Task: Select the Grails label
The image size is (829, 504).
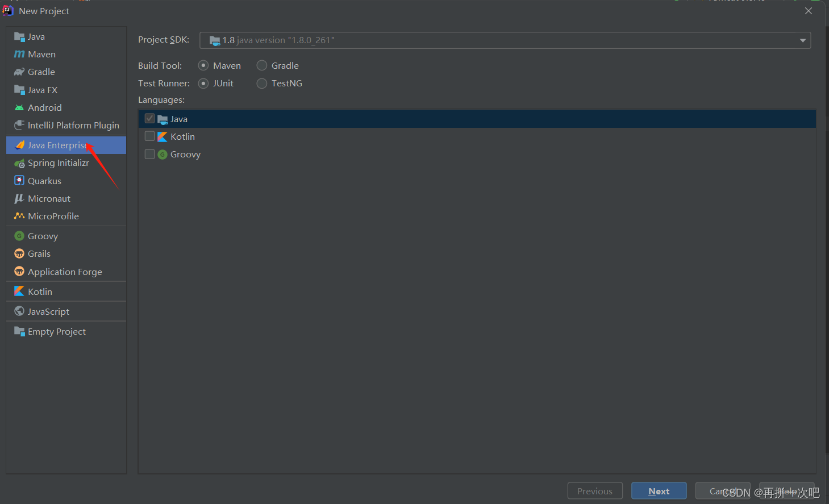Action: [x=39, y=254]
